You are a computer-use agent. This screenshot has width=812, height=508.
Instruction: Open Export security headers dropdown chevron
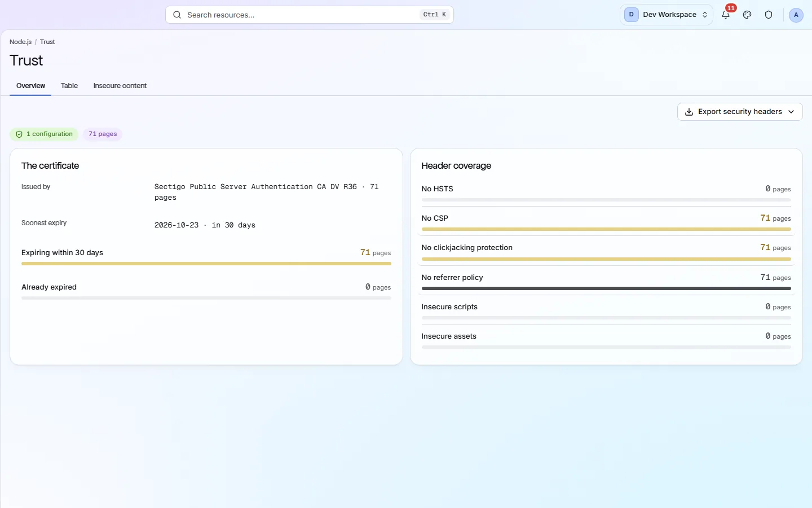click(x=791, y=112)
